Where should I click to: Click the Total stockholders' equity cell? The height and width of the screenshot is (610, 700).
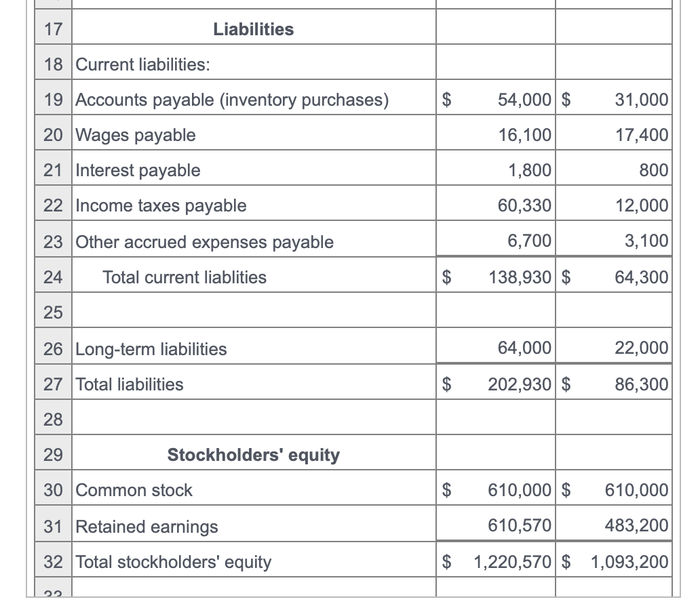[x=173, y=562]
